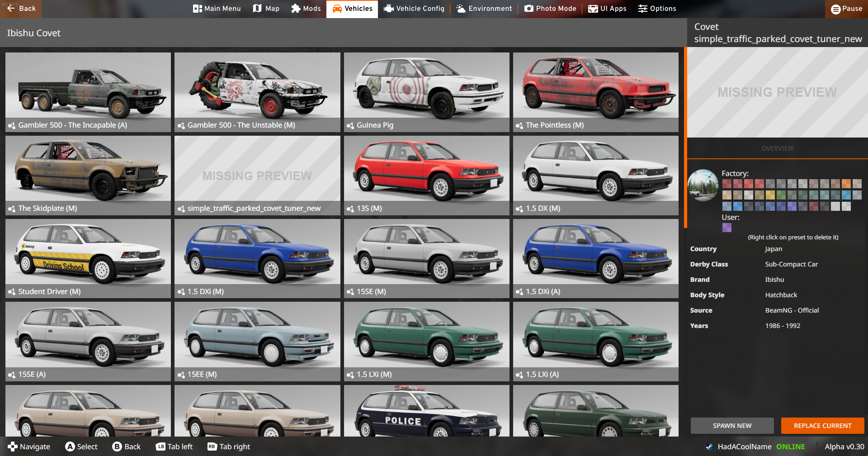This screenshot has width=868, height=456.
Task: Click the config icon beside 1.5 LXi (A)
Action: click(519, 375)
